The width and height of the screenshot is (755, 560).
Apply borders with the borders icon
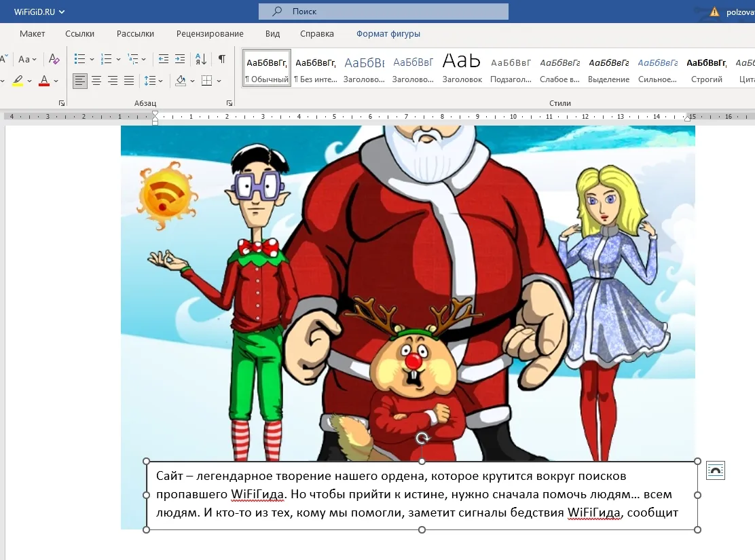(206, 80)
